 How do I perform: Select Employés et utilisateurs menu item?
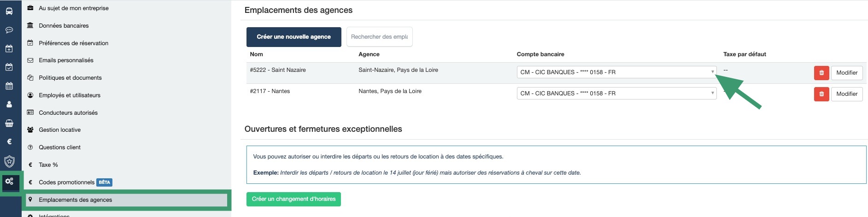tap(70, 95)
